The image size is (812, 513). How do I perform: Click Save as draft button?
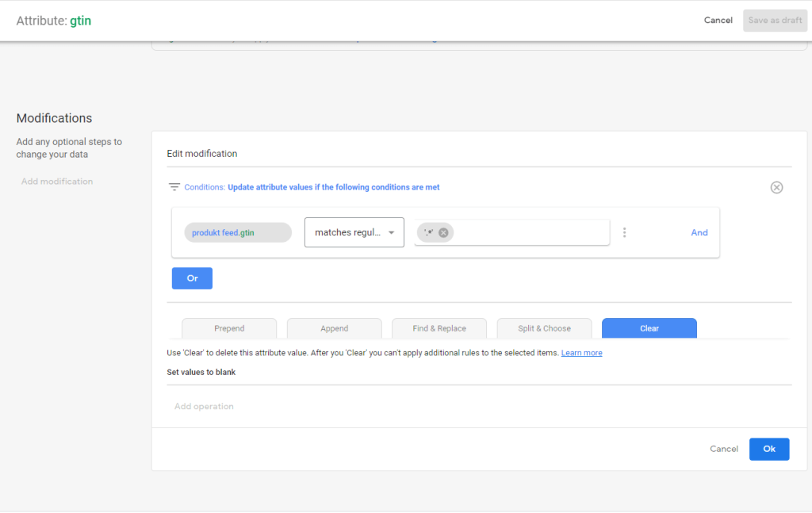tap(775, 20)
